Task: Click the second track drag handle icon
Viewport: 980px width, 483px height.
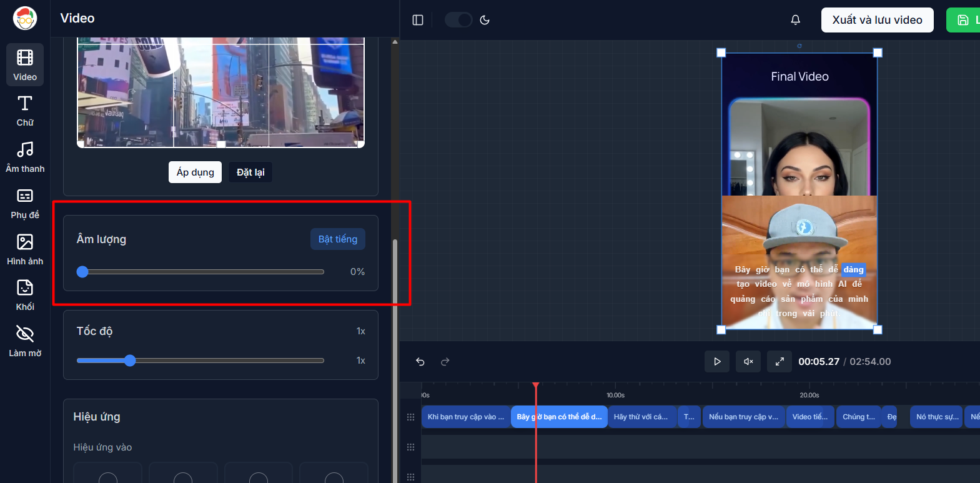Action: [x=410, y=447]
